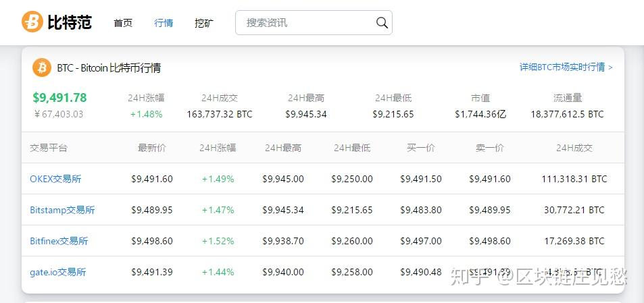Click the 买一价 column header

click(x=420, y=148)
